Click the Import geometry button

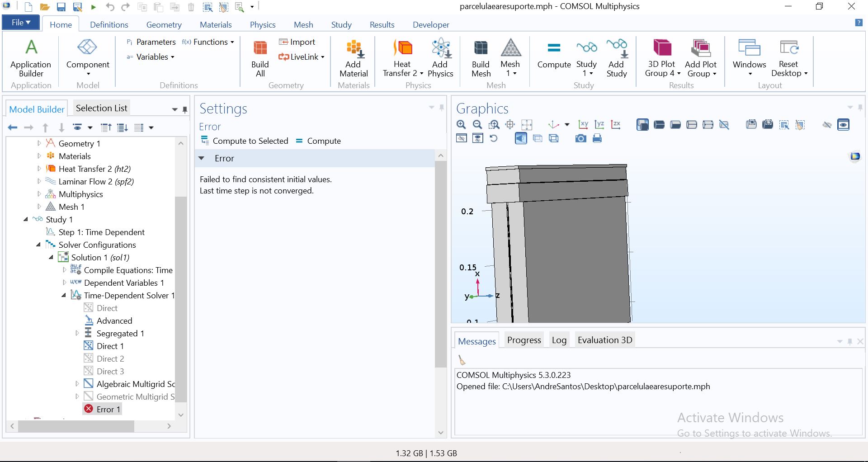pos(297,42)
